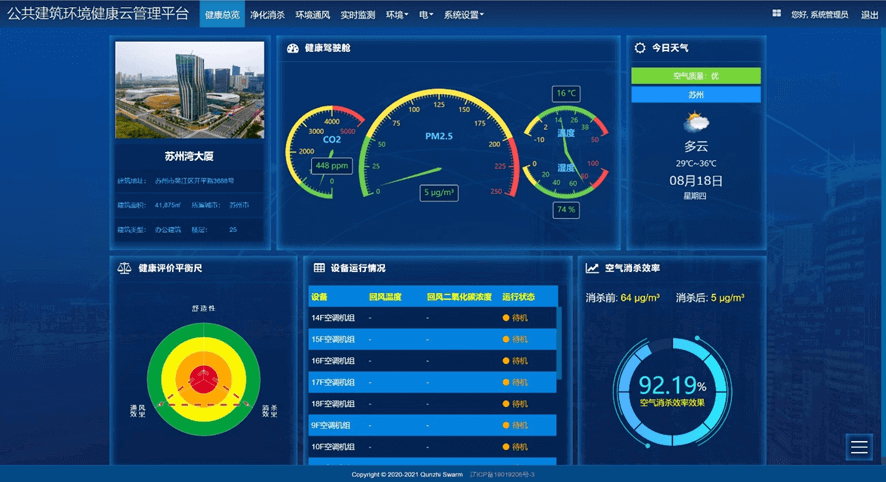
Task: Click the device table's vertical scrollbar
Action: (x=559, y=350)
